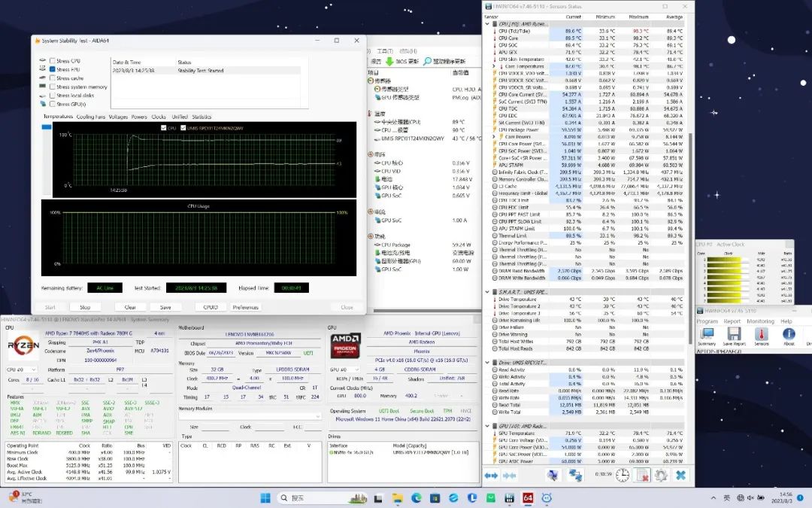Reset sensor min/max with clock icon
Screen dimensions: 812x508
click(623, 475)
